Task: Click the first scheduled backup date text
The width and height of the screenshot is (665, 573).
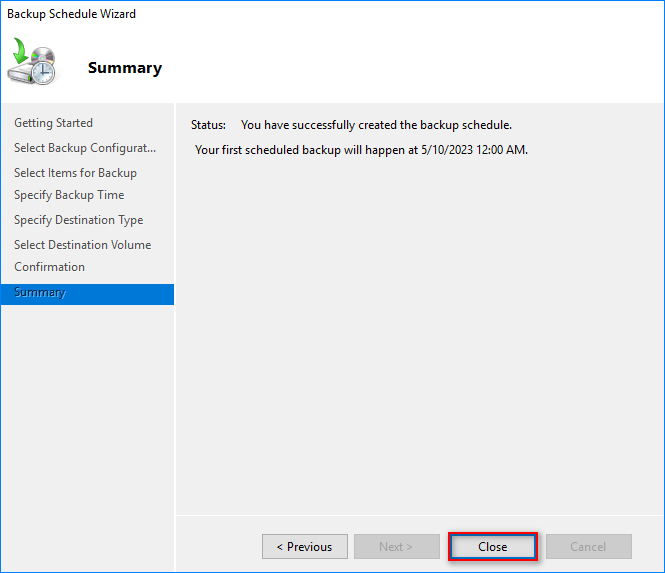Action: pos(361,150)
